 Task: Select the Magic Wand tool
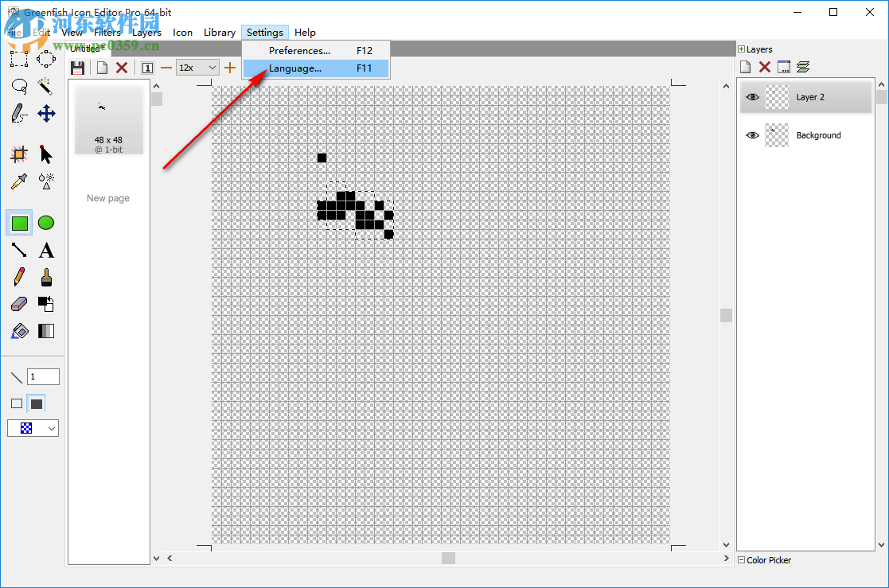[46, 86]
